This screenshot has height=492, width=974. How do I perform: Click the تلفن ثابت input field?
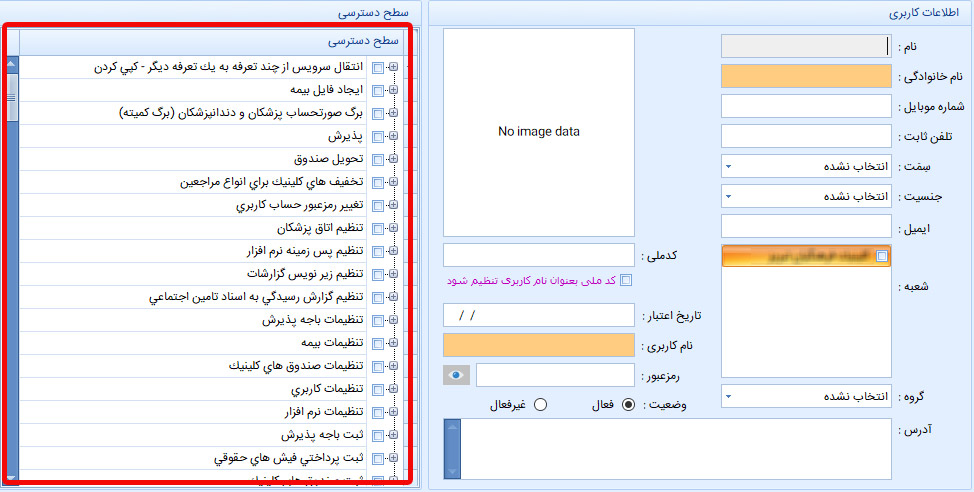[x=806, y=136]
